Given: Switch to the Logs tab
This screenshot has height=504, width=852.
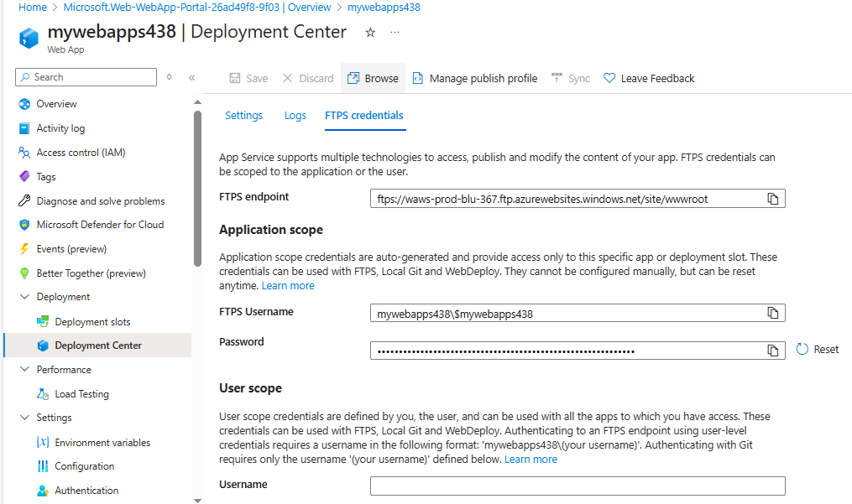Looking at the screenshot, I should point(295,115).
